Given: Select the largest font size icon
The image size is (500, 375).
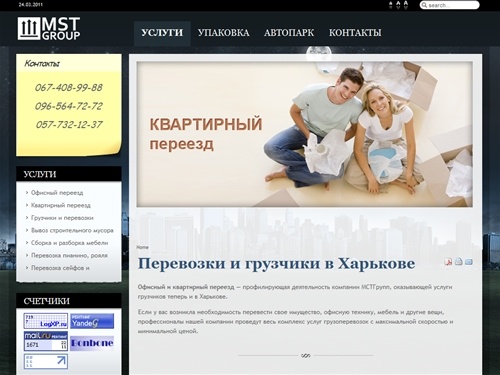Looking at the screenshot, I should click(406, 5).
